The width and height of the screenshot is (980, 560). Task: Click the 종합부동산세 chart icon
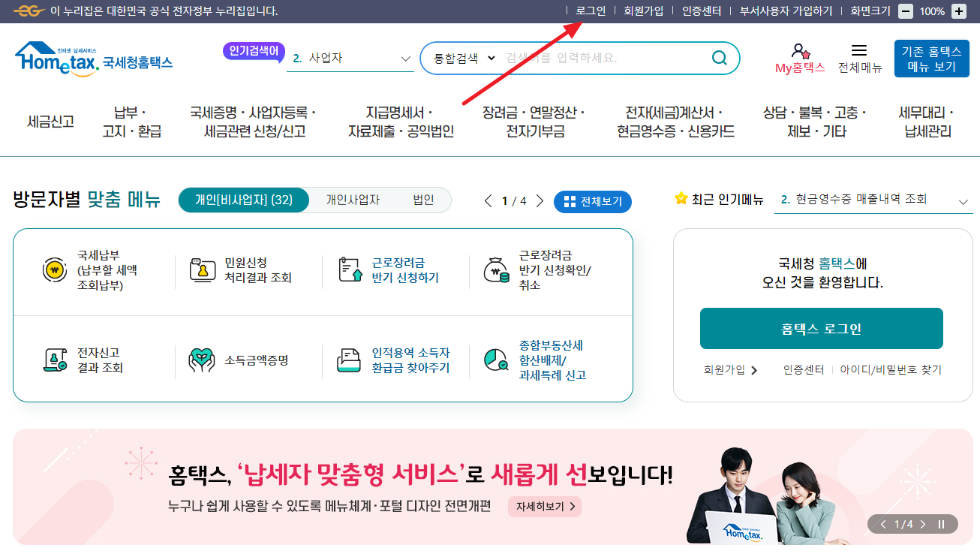[x=496, y=360]
